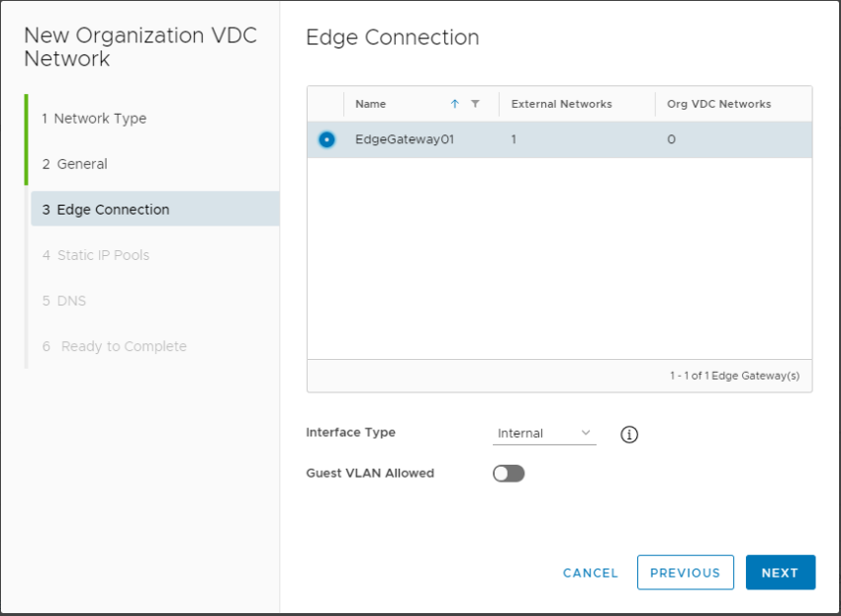
Task: Select the Edge Connection step
Action: pyautogui.click(x=105, y=209)
